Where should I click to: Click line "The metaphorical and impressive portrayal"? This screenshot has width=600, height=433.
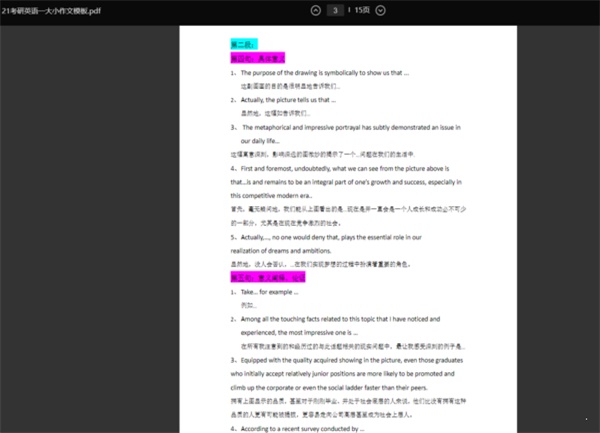click(351, 127)
